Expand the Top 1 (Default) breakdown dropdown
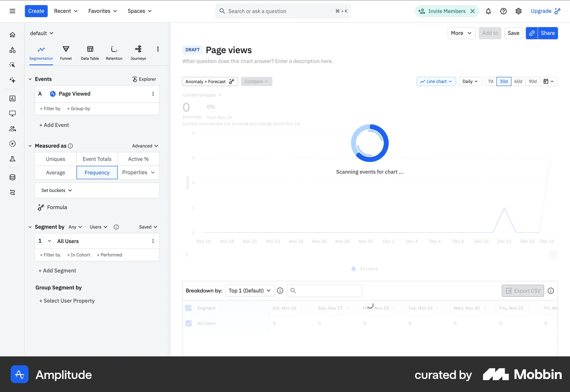This screenshot has width=570, height=392. pyautogui.click(x=250, y=290)
